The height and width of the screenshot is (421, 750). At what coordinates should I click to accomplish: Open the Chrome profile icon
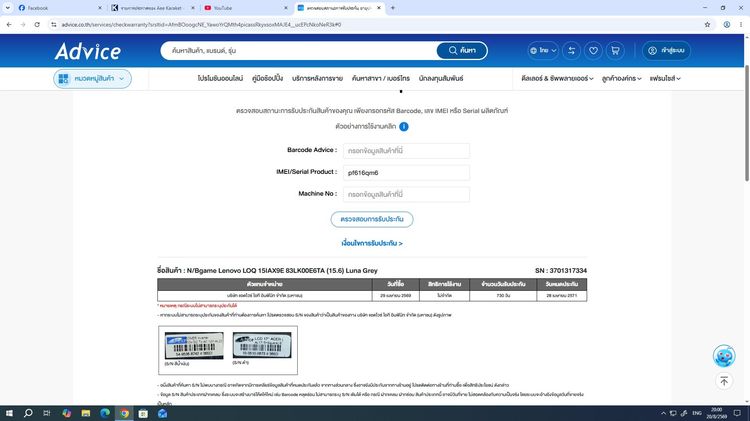[x=727, y=24]
